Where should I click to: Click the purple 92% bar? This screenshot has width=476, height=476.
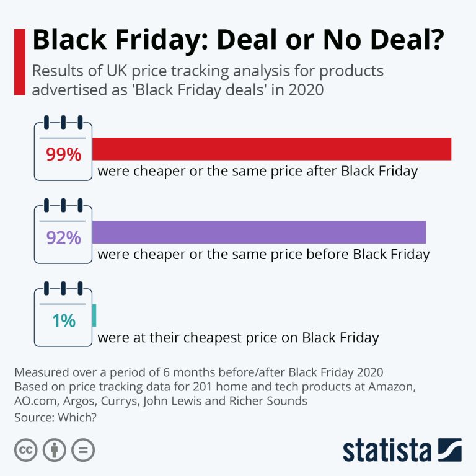pos(259,232)
